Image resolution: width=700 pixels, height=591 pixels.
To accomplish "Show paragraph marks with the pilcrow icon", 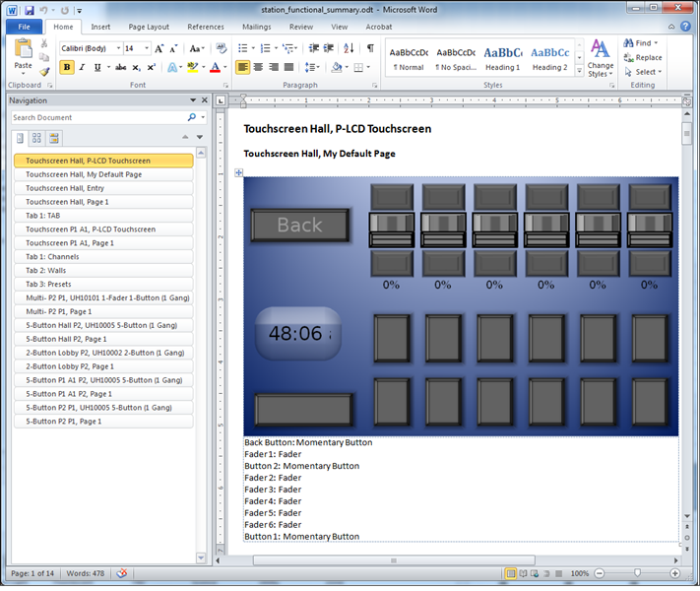I will point(371,47).
